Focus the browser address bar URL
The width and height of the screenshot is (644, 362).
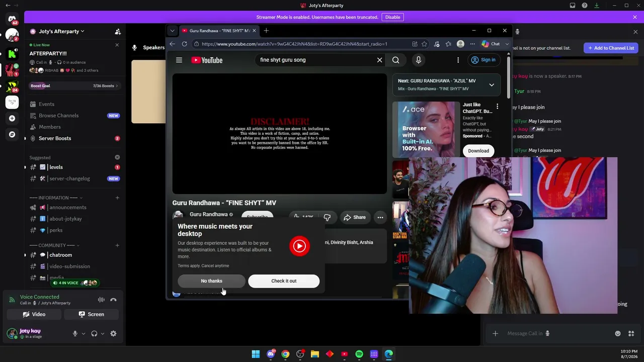click(x=294, y=44)
